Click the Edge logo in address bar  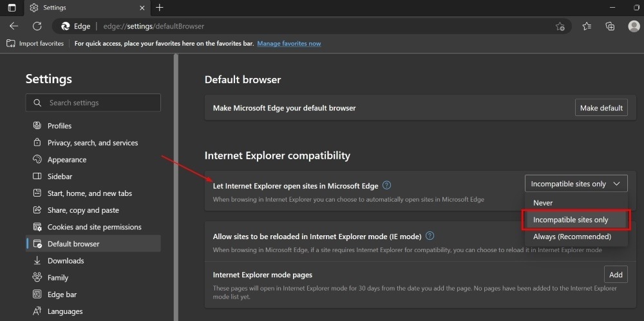click(65, 26)
